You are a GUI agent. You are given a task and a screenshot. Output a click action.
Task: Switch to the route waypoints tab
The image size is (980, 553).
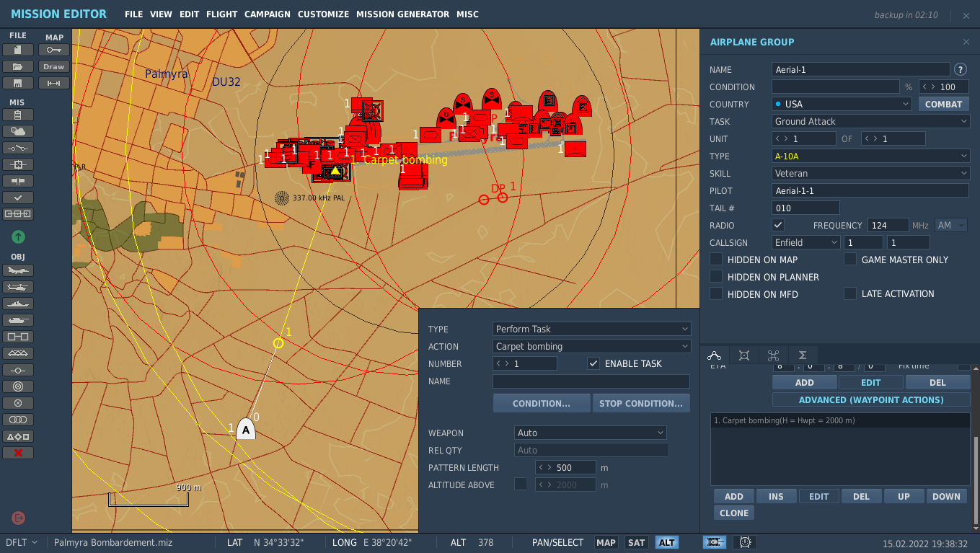(715, 355)
